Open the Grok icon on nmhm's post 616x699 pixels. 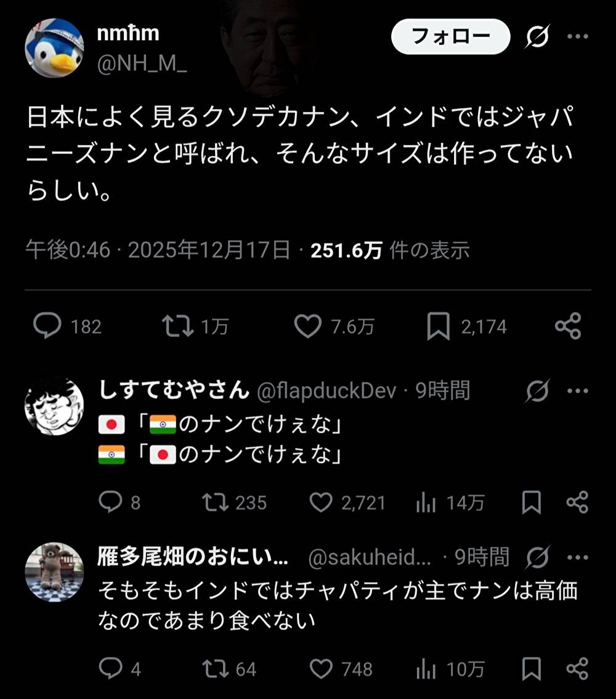pyautogui.click(x=537, y=38)
